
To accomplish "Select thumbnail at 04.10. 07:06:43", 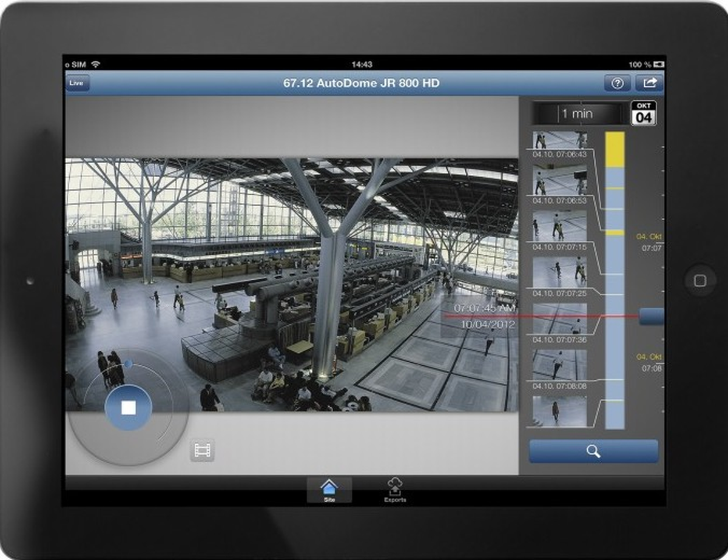I will [560, 141].
